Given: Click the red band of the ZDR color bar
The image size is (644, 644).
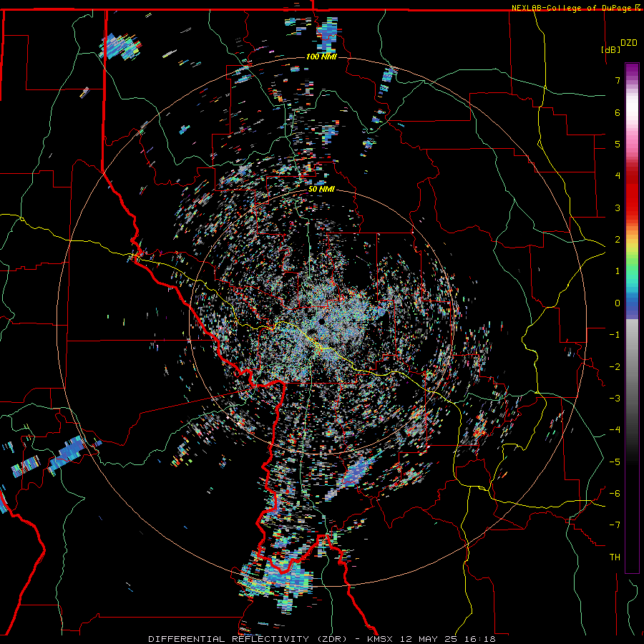Looking at the screenshot, I should pyautogui.click(x=632, y=193).
